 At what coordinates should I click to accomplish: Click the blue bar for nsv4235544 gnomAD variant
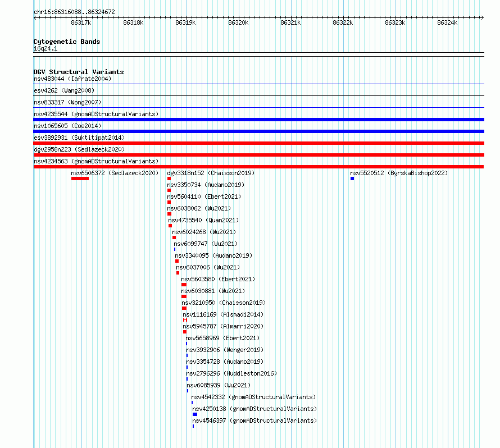pos(258,120)
